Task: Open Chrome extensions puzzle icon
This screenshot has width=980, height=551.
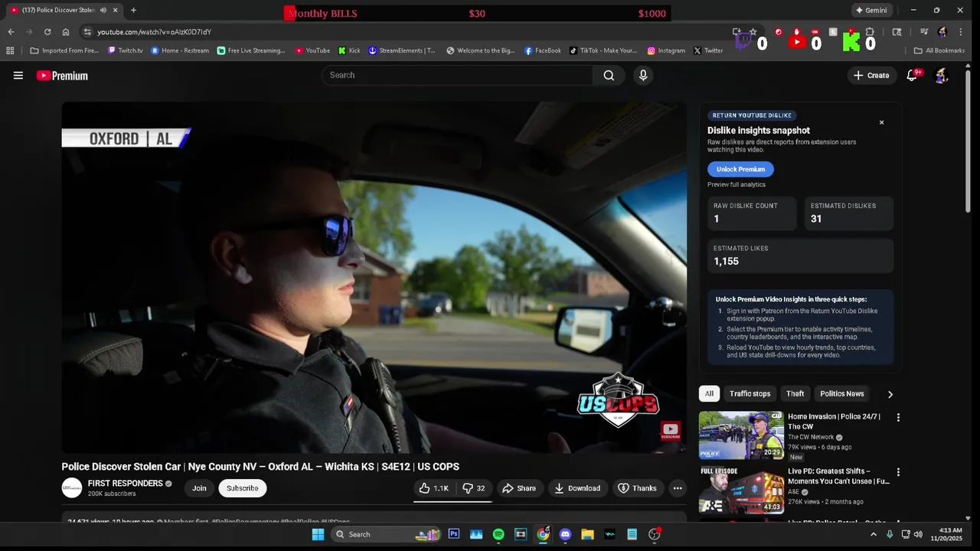Action: (870, 32)
